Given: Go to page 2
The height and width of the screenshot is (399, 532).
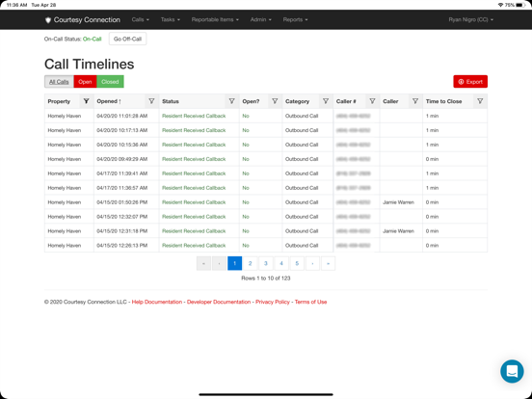Looking at the screenshot, I should (250, 263).
